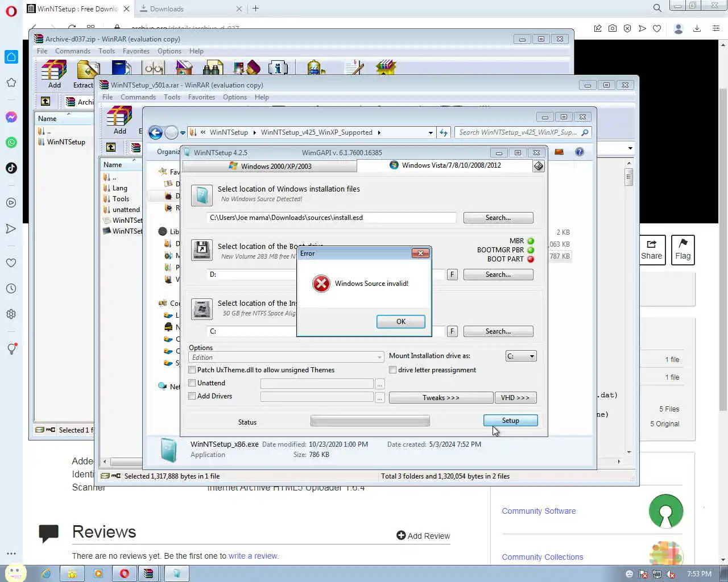Screen dimensions: 728x582
Task: Open the Player in Opera sidebar
Action: click(x=11, y=203)
